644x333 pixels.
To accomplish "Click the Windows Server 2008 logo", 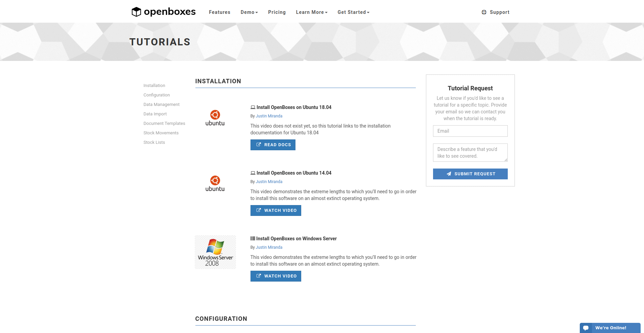I will 215,252.
